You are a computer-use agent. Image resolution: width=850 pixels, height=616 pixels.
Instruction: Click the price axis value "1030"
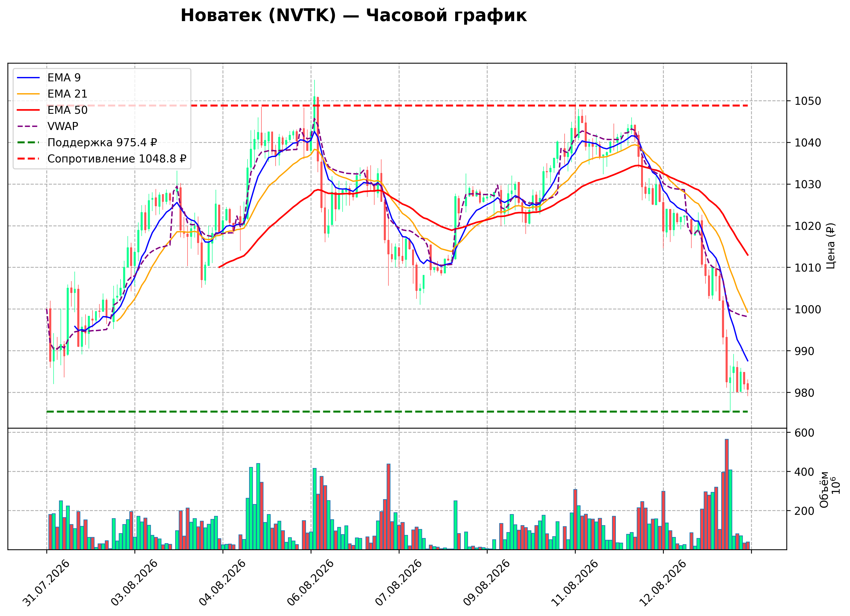807,184
